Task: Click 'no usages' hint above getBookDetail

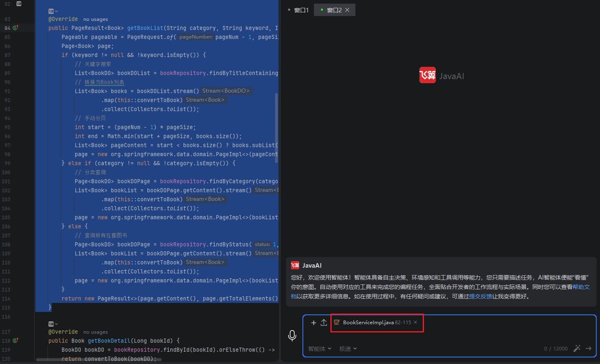Action: 96,332
